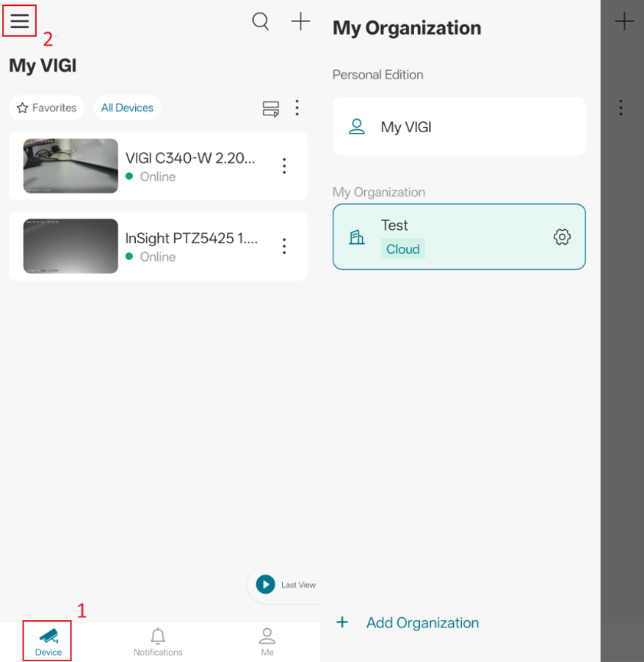Tap the plus icon beside Add Organization
The height and width of the screenshot is (662, 644).
click(x=342, y=622)
